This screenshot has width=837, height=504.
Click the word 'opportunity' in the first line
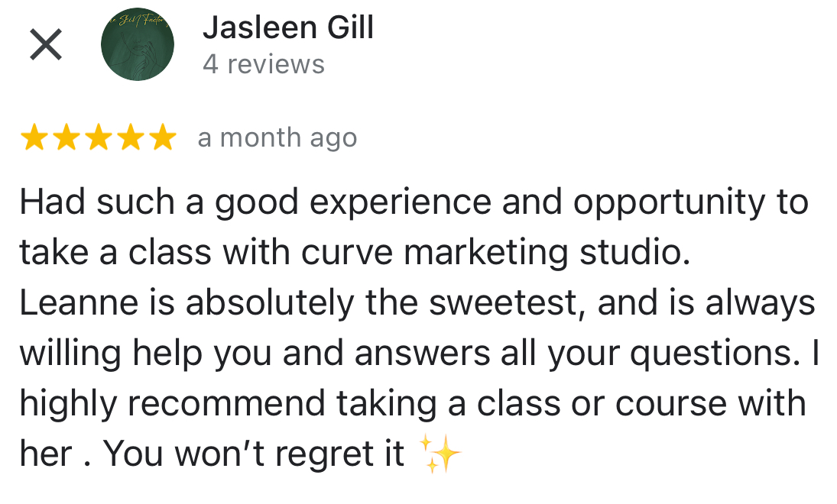(x=670, y=204)
